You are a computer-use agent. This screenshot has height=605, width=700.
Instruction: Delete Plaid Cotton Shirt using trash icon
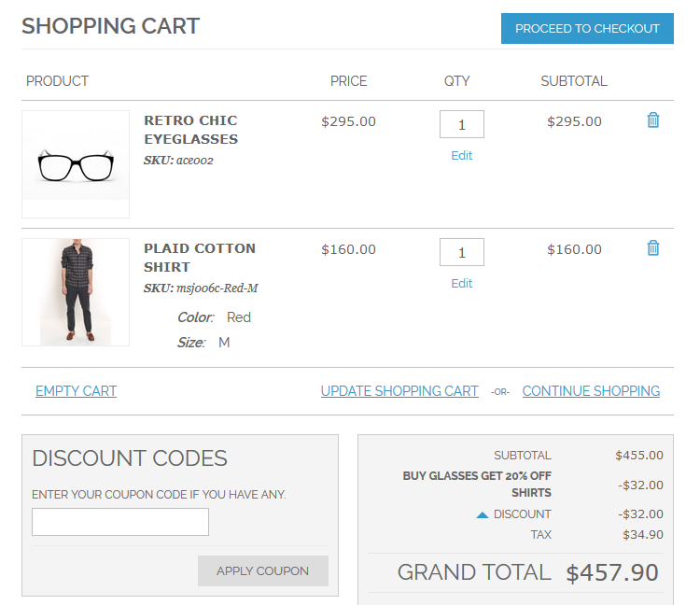click(x=652, y=248)
